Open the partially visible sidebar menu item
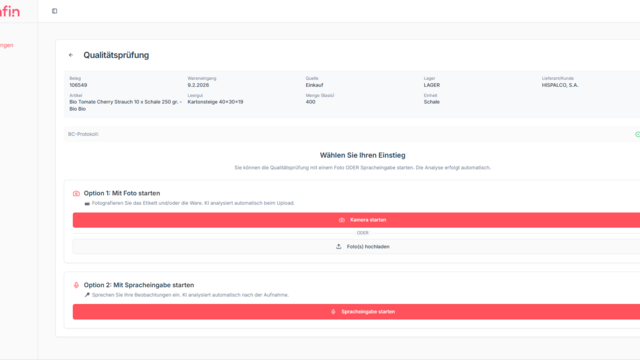 click(7, 45)
